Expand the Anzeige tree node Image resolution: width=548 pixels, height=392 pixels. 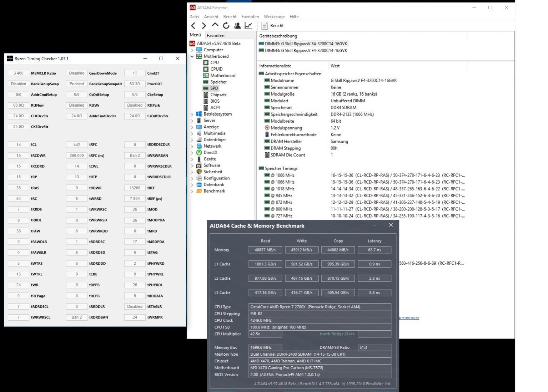(x=192, y=127)
